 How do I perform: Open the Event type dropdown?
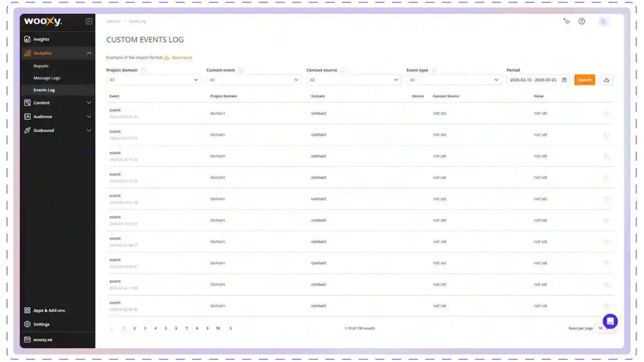tap(454, 80)
